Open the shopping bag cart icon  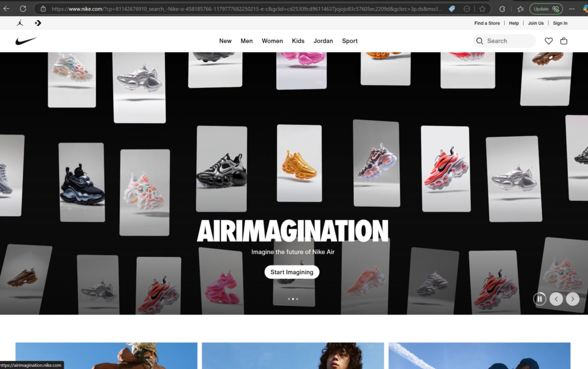(563, 41)
